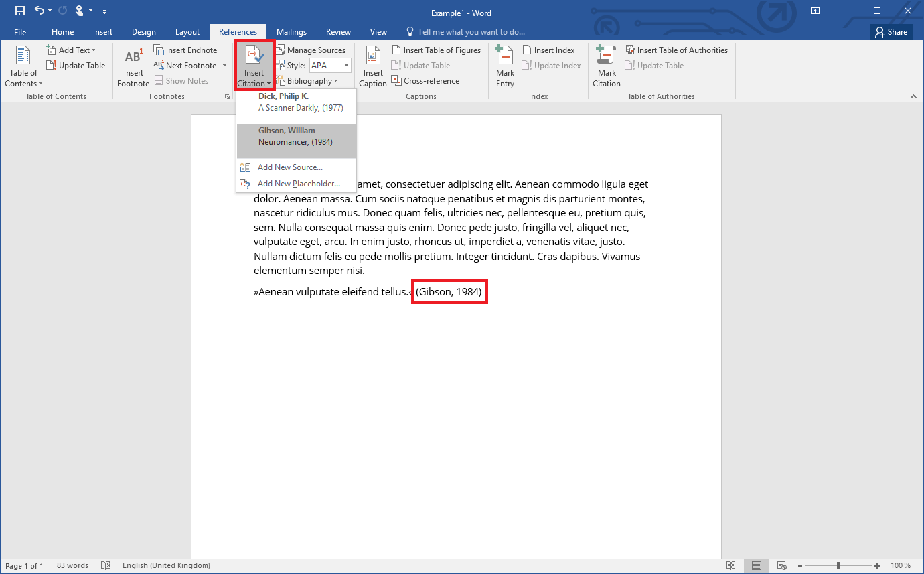924x574 pixels.
Task: Select Add New Source from citation menu
Action: 296,167
